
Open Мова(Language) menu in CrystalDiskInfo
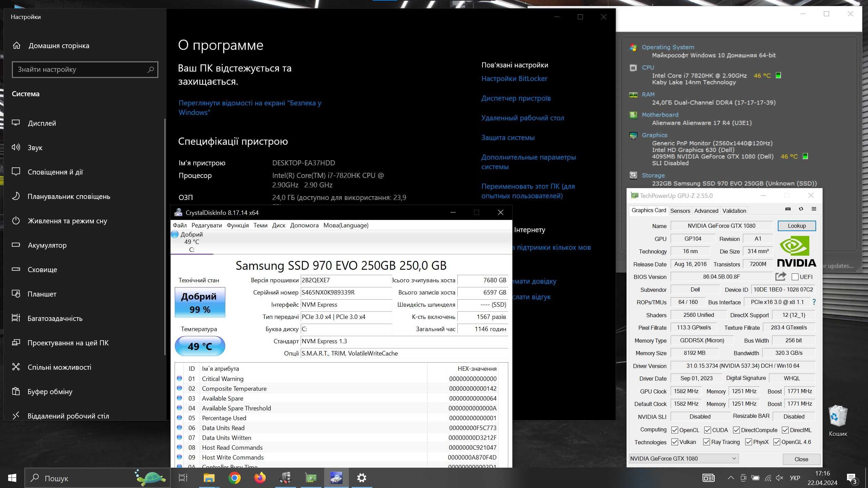[x=346, y=225]
